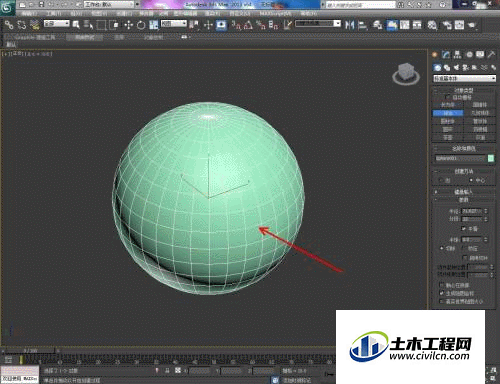Select the Move transform tool
The image size is (500, 384).
(129, 25)
